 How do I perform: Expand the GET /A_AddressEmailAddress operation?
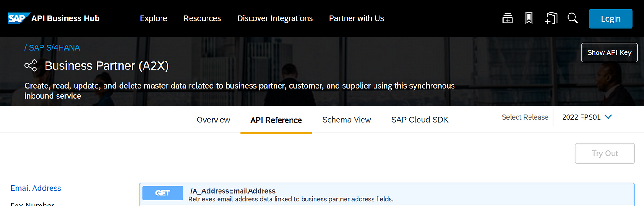click(387, 195)
